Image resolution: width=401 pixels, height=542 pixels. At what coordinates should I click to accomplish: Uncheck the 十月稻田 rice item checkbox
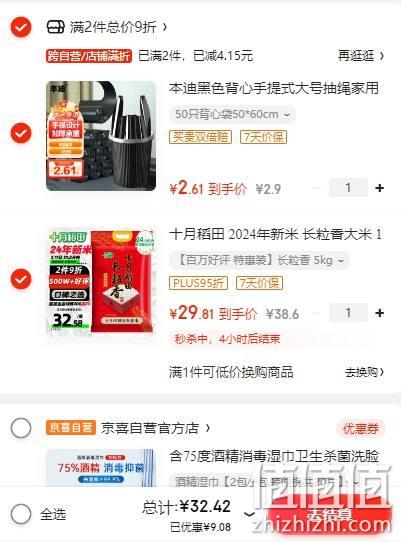21,279
